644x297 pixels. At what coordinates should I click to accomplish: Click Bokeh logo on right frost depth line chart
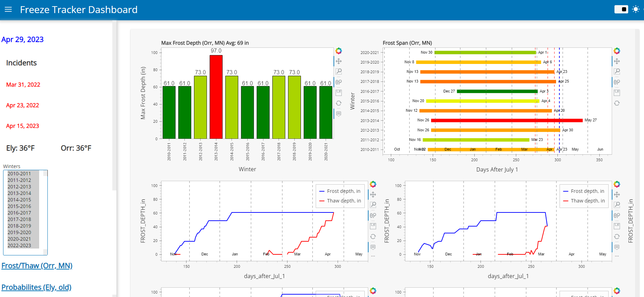pos(617,184)
